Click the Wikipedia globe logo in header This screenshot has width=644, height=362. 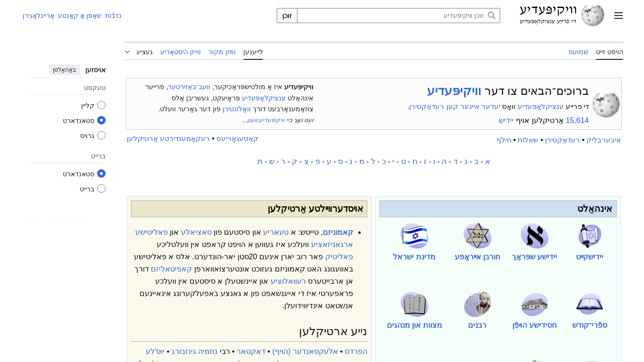tap(593, 16)
